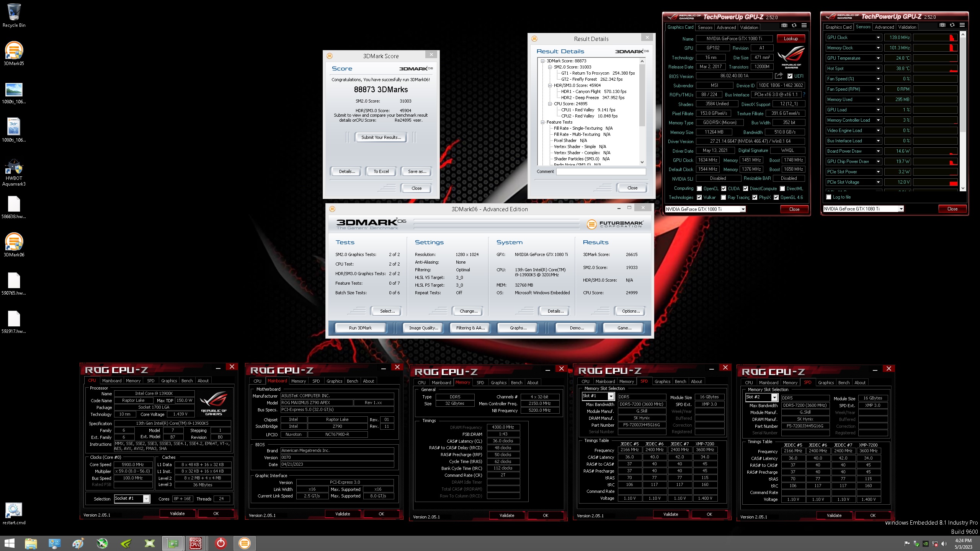Open the Mainboard tab in first CPU-Z window
Viewport: 980px width, 551px height.
[x=112, y=381]
